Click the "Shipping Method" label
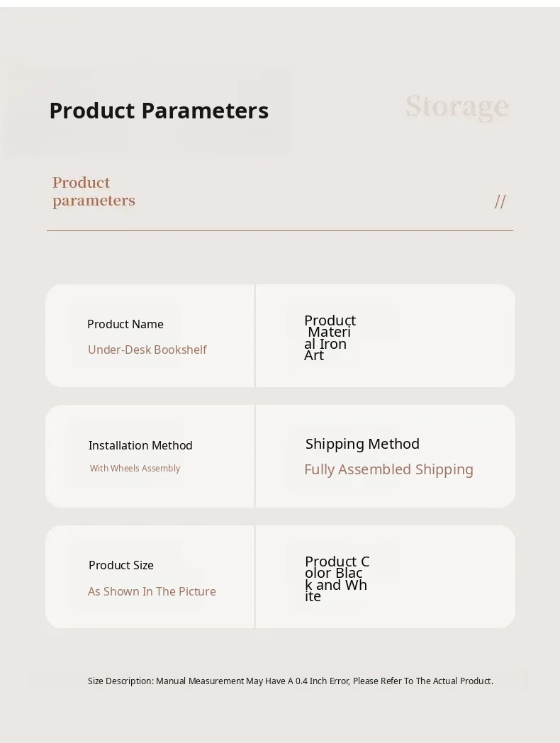The width and height of the screenshot is (560, 743). [362, 444]
